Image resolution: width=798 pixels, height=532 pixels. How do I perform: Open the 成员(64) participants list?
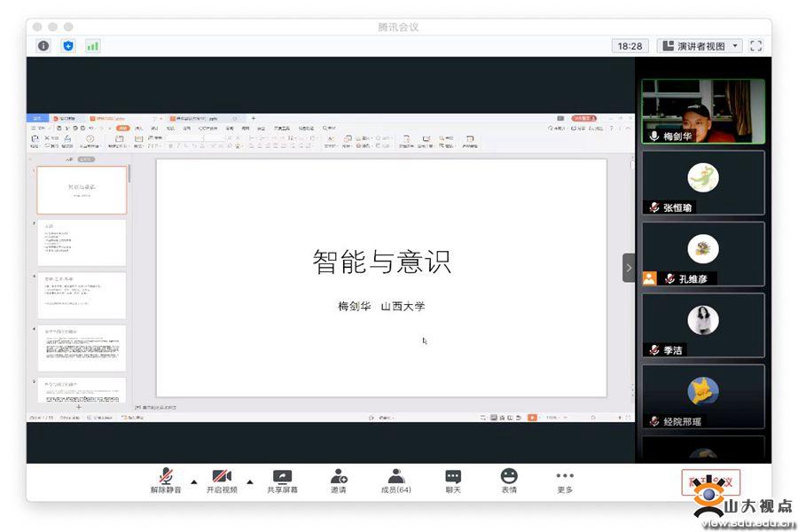coord(395,481)
